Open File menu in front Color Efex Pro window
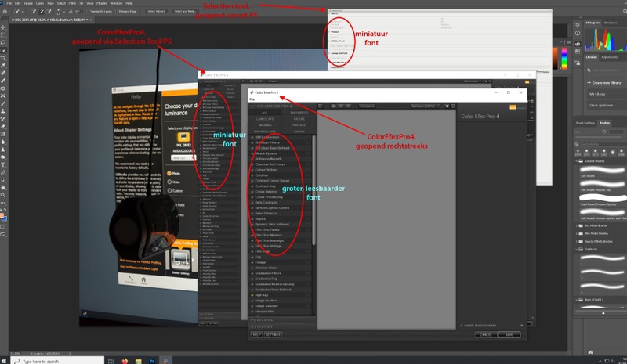The height and width of the screenshot is (364, 627). point(252,99)
